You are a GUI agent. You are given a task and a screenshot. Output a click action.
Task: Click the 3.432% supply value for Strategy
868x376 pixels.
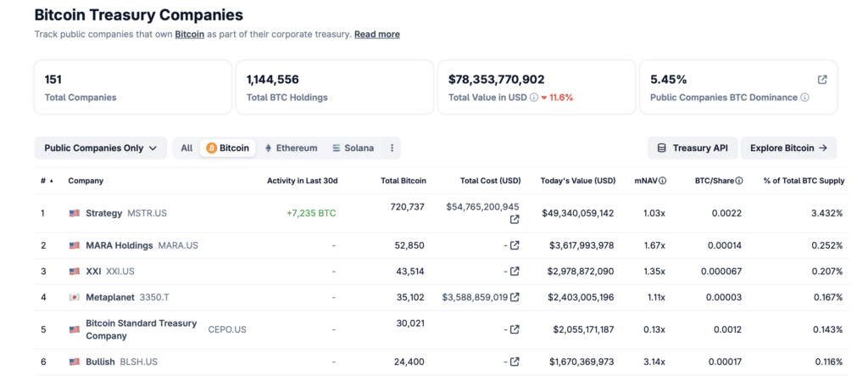pyautogui.click(x=829, y=213)
